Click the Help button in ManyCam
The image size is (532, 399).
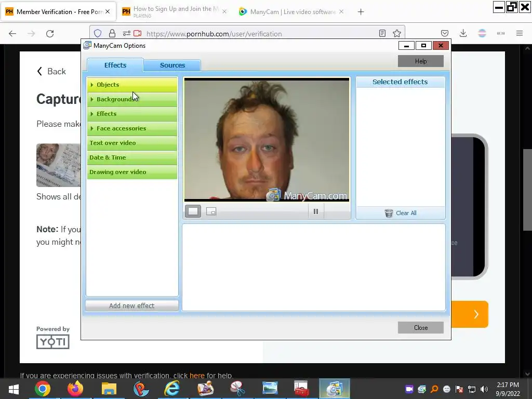(x=421, y=61)
